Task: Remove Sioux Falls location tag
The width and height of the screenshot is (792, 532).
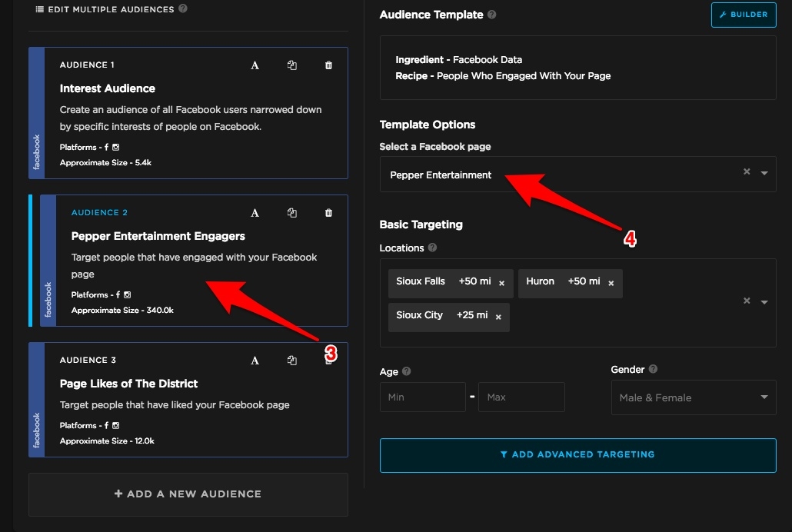Action: tap(501, 284)
